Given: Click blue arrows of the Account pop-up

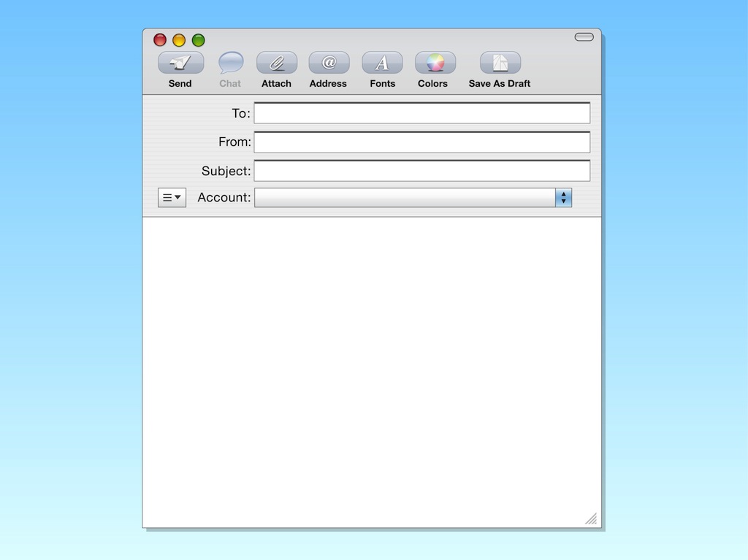Looking at the screenshot, I should (x=563, y=198).
